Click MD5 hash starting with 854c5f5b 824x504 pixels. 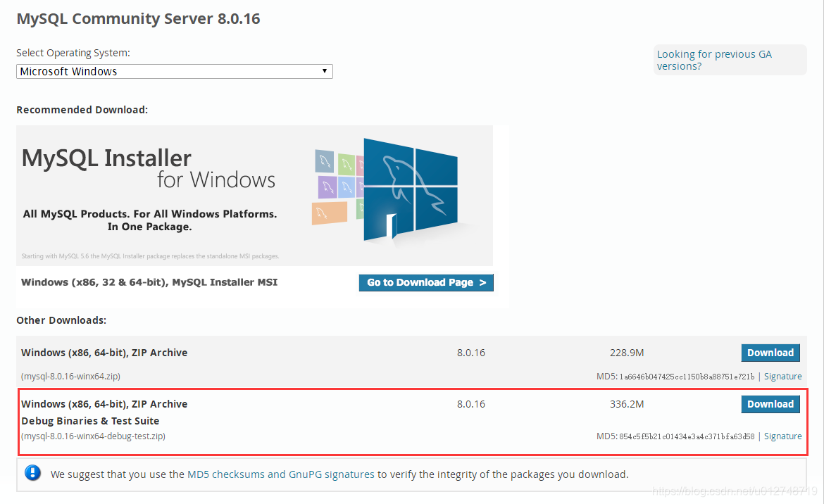[x=687, y=436]
